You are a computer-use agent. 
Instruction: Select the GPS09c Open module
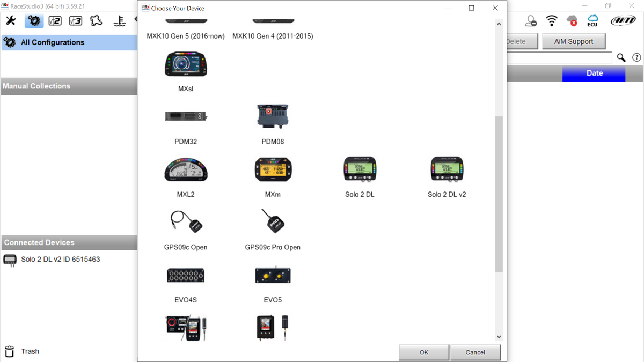[x=186, y=221]
